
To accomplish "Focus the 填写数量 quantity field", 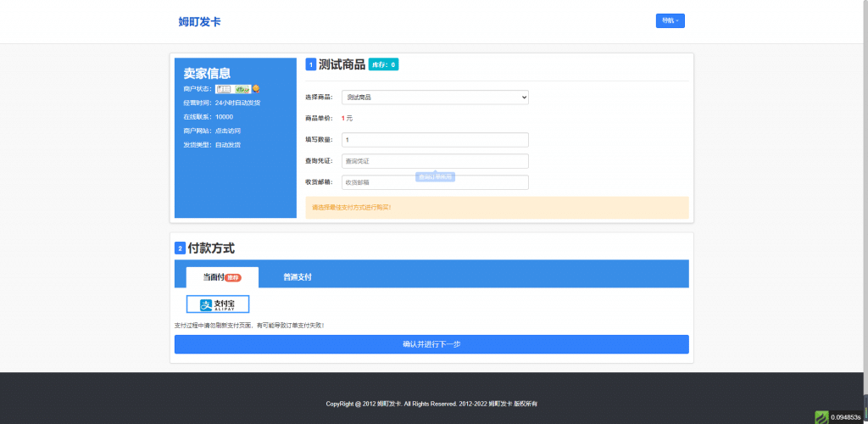I will coord(435,140).
